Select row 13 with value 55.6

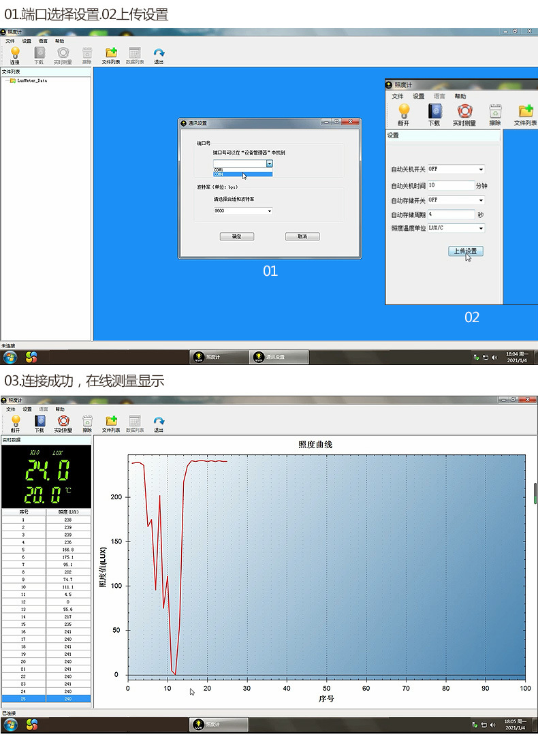click(46, 610)
